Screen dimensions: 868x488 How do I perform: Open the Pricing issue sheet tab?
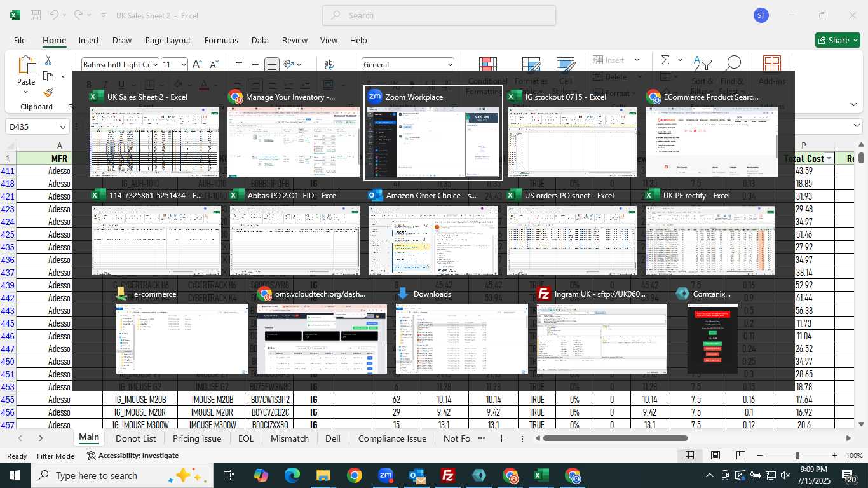(197, 438)
